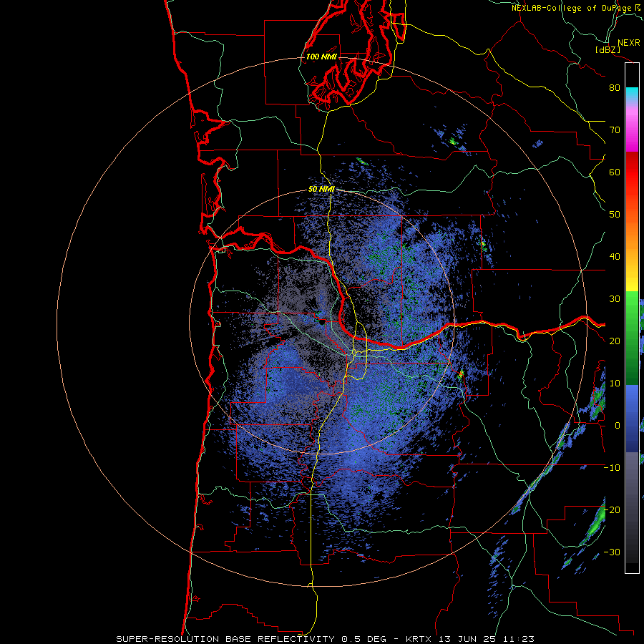Click the 70 value on the dBZ scale

[615, 130]
